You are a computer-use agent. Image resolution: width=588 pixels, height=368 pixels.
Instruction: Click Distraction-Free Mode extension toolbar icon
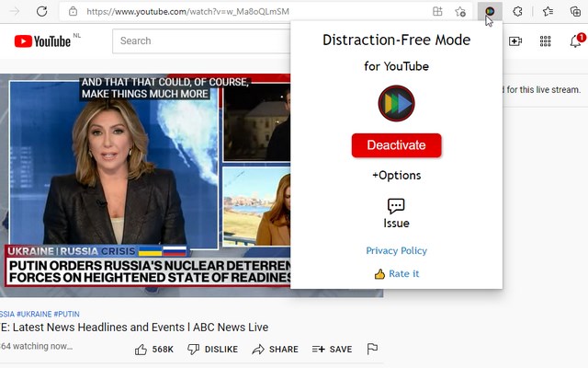pos(490,11)
